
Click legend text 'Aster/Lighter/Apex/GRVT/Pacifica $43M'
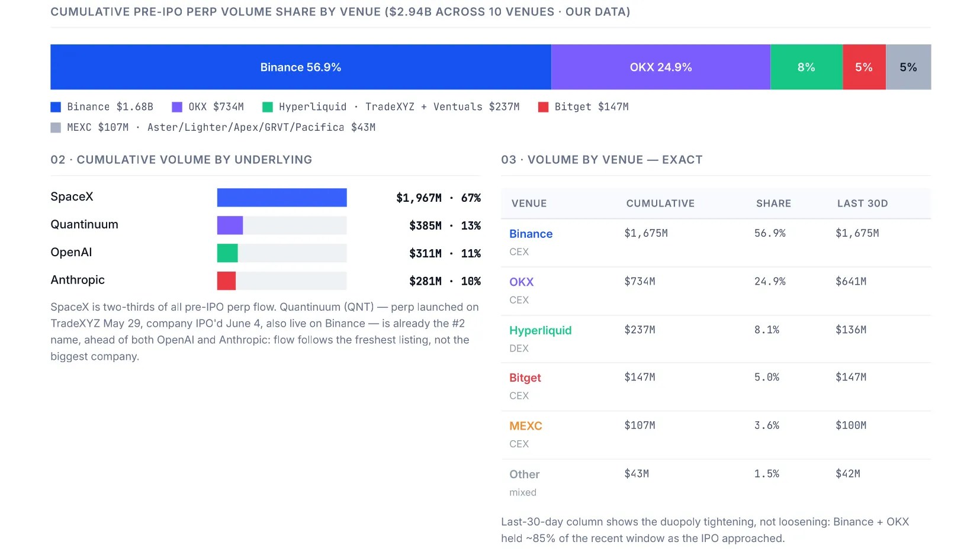(261, 127)
